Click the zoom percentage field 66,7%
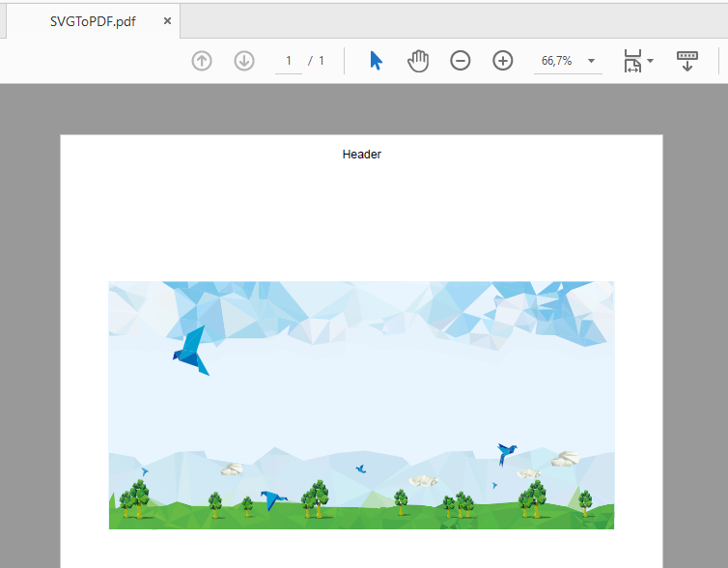The image size is (728, 568). (x=557, y=61)
